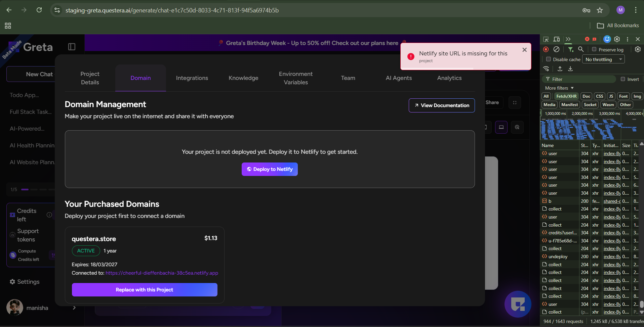Open the Analytics tab
This screenshot has width=644, height=327.
(449, 78)
